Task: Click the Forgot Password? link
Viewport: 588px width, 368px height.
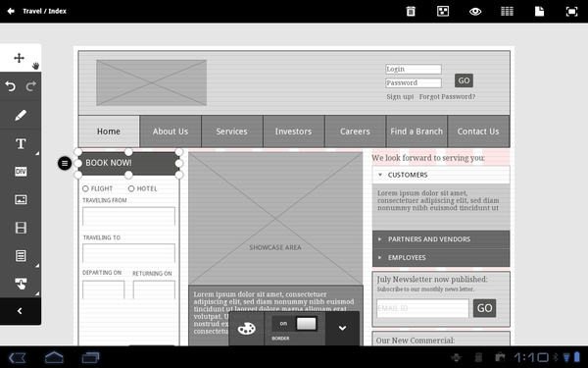Action: [447, 96]
